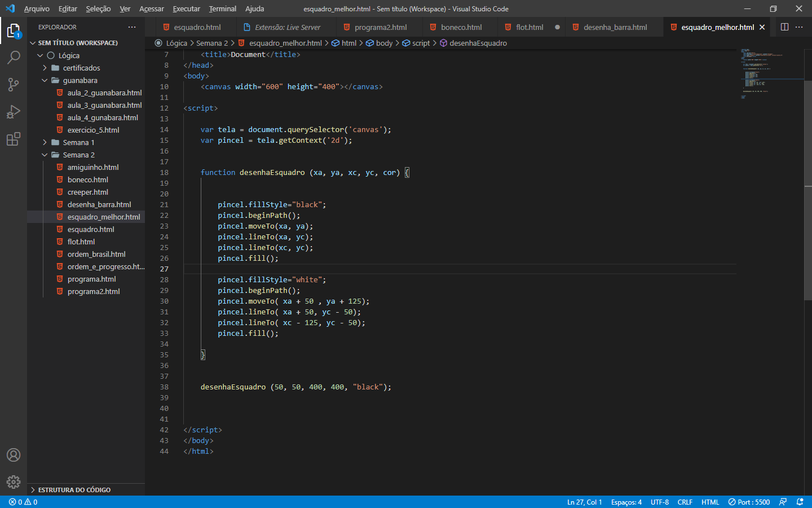Open the Seleção menu
Viewport: 812px width, 508px height.
98,8
